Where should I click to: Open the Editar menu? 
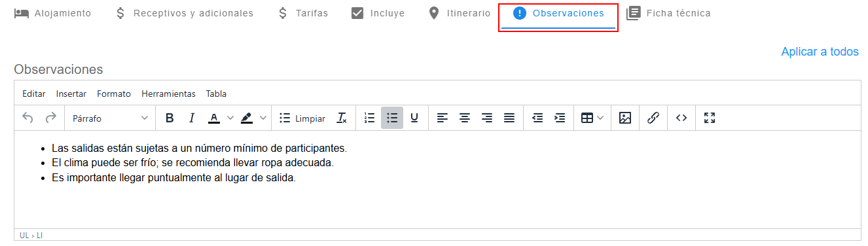tap(34, 94)
